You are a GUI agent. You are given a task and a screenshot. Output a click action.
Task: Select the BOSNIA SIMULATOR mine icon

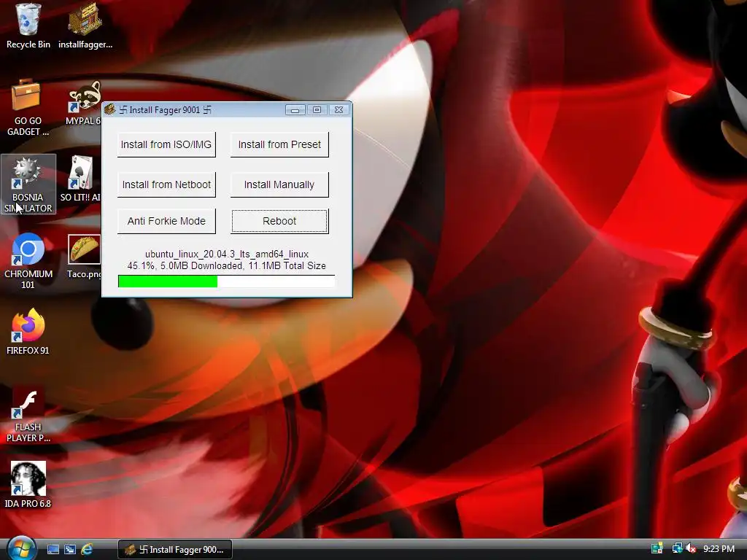pyautogui.click(x=28, y=184)
